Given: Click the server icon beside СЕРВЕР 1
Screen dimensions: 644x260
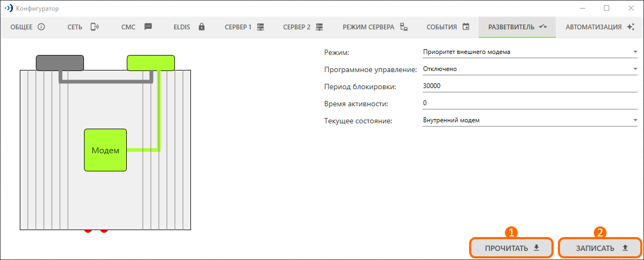Looking at the screenshot, I should point(260,27).
